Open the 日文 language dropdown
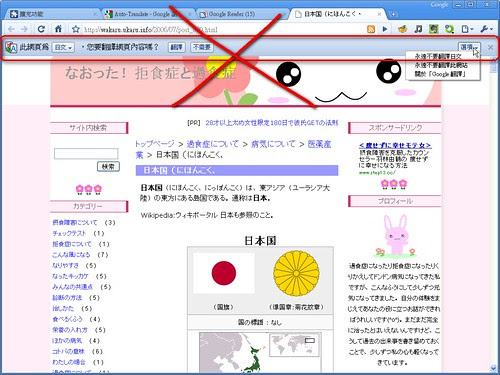The height and width of the screenshot is (375, 500). tap(63, 48)
